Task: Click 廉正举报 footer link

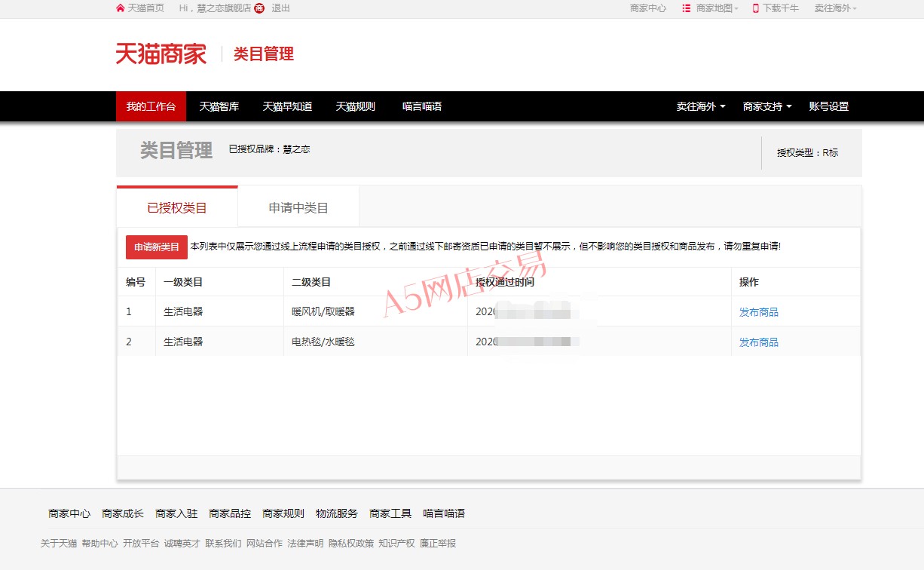Action: point(438,543)
